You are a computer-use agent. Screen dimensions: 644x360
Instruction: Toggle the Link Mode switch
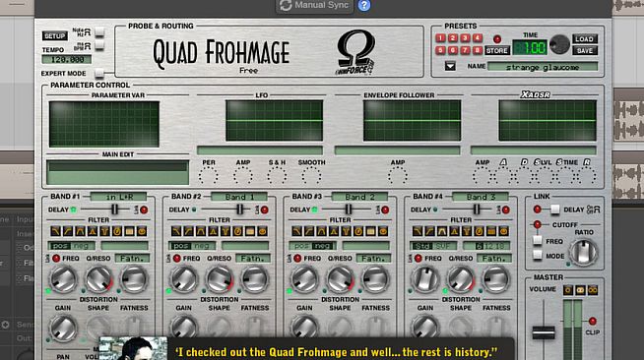pyautogui.click(x=538, y=256)
